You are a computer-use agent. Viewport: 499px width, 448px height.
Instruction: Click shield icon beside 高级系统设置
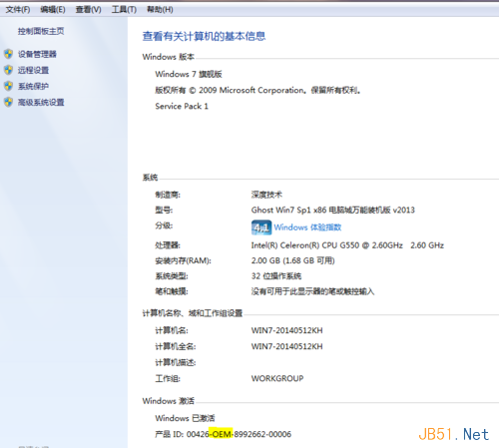8,102
